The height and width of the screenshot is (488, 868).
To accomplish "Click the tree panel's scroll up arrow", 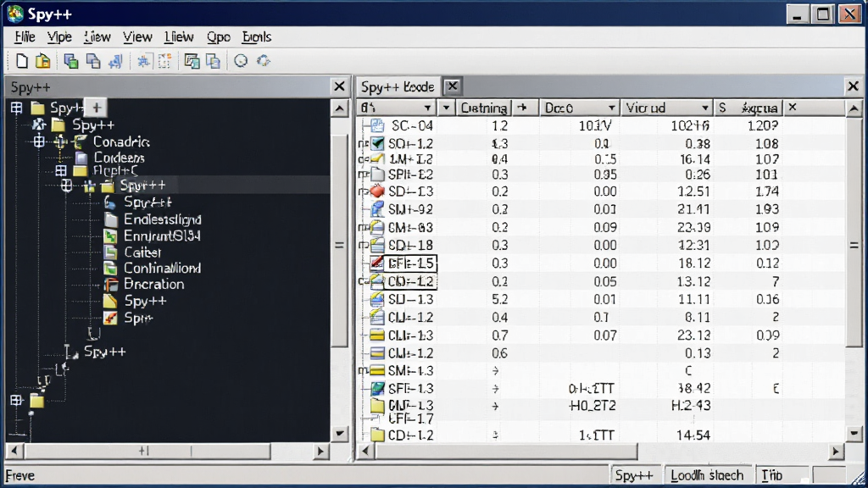I will pos(339,108).
